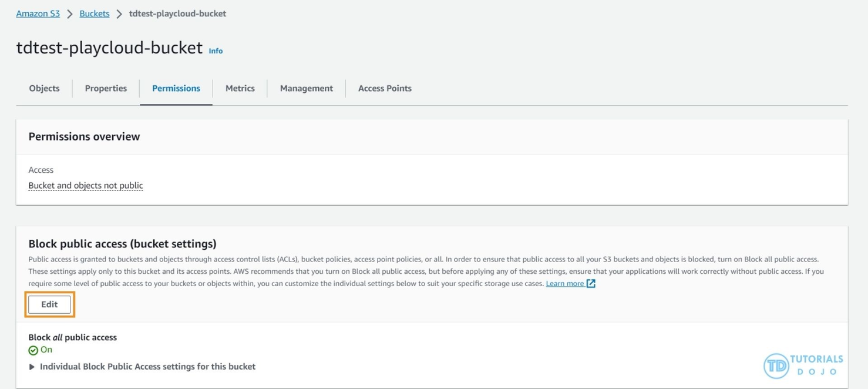Click the 'Bucket and objects not public' status
The width and height of the screenshot is (868, 389).
pos(86,186)
